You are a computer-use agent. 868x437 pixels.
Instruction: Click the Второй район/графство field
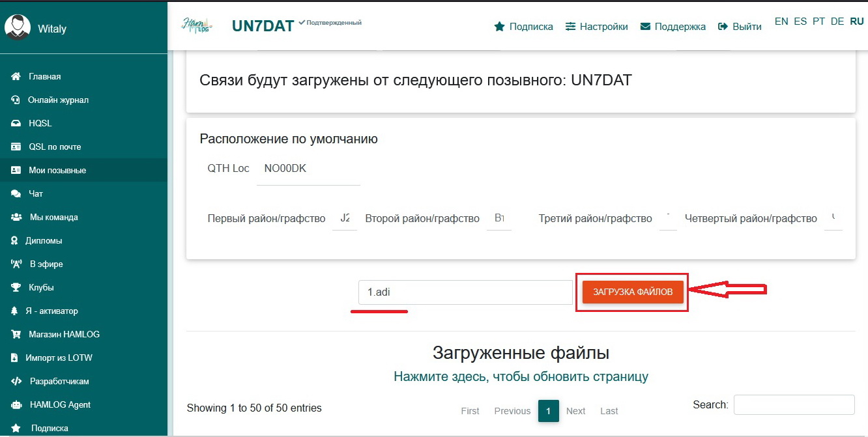(499, 219)
